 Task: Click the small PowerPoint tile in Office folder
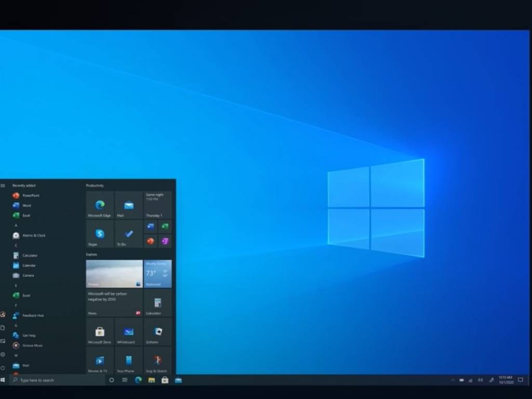coord(151,241)
